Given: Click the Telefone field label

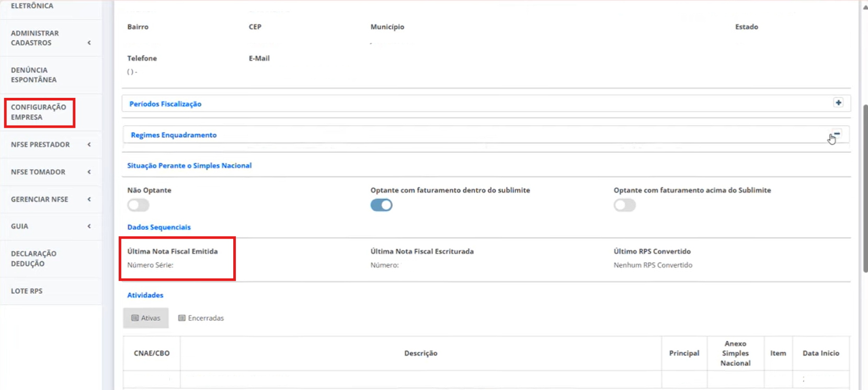Looking at the screenshot, I should tap(142, 58).
